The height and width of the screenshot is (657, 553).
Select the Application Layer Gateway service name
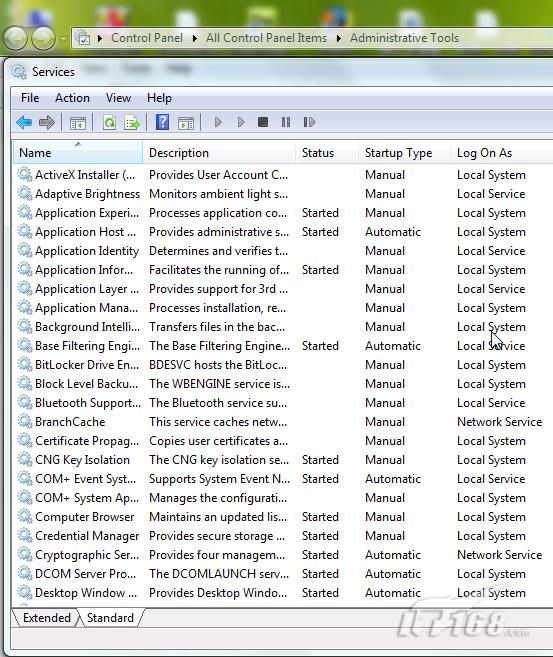(x=87, y=289)
